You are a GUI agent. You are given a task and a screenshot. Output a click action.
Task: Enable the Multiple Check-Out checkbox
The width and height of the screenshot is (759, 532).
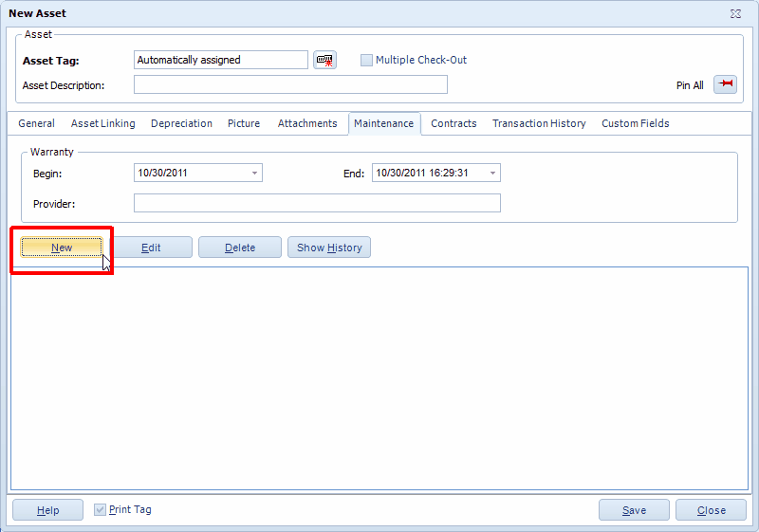pos(366,60)
